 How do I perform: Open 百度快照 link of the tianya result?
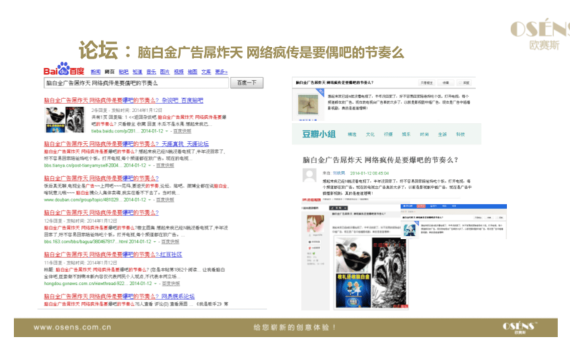(x=165, y=165)
